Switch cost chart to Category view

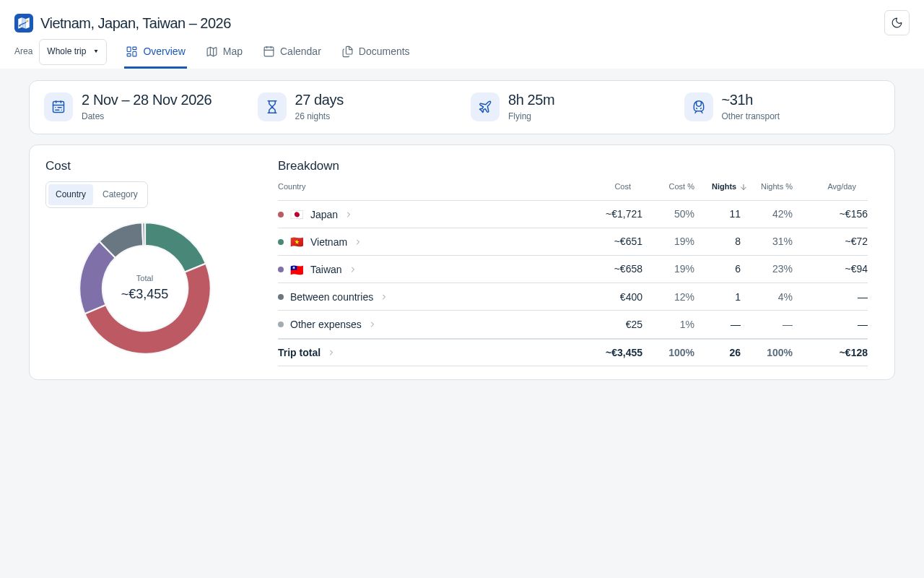[x=120, y=194]
